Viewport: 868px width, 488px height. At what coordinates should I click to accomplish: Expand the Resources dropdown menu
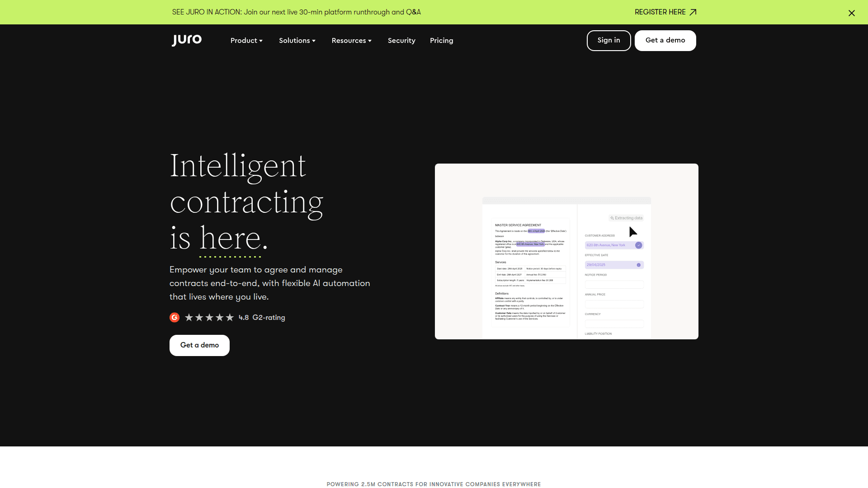351,41
